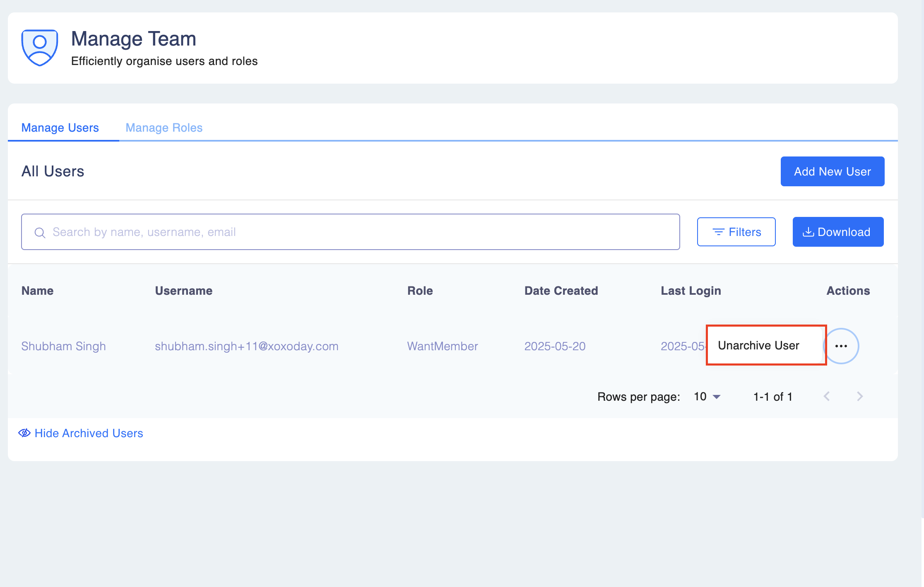
Task: Focus the search by name field
Action: pyautogui.click(x=356, y=232)
